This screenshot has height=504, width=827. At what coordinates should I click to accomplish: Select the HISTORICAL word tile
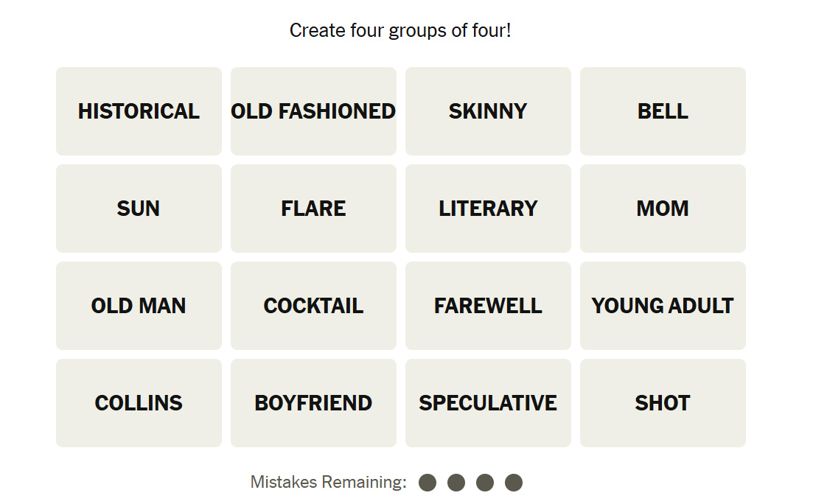click(x=139, y=111)
